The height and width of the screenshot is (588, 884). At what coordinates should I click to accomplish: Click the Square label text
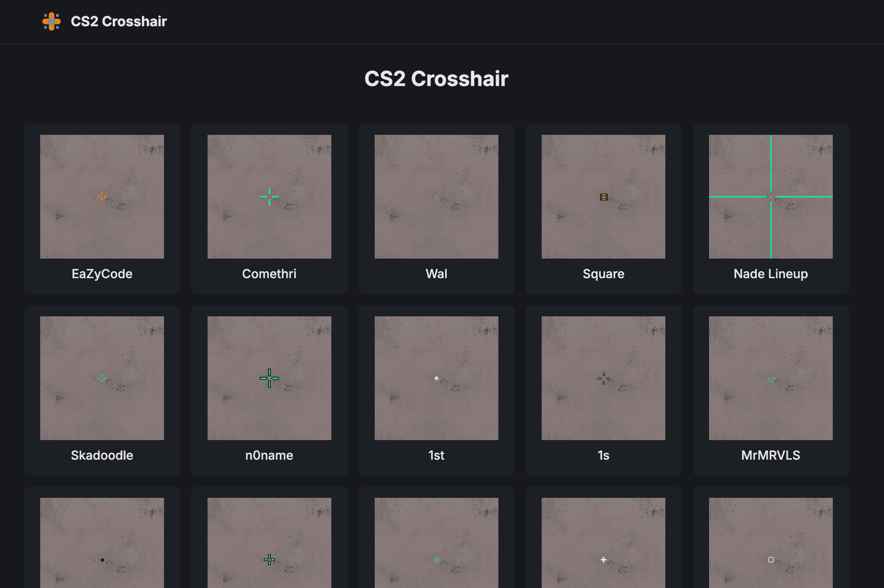[x=604, y=274]
